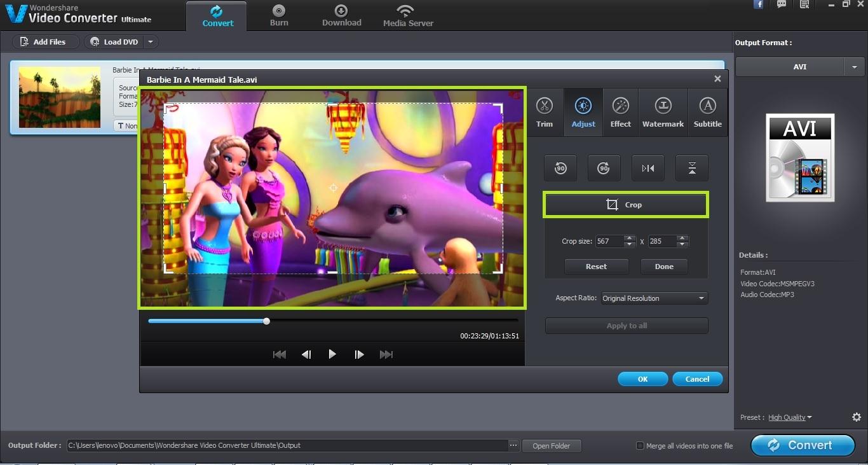The height and width of the screenshot is (465, 868).
Task: Open the Facebook icon in title bar
Action: coord(758,4)
